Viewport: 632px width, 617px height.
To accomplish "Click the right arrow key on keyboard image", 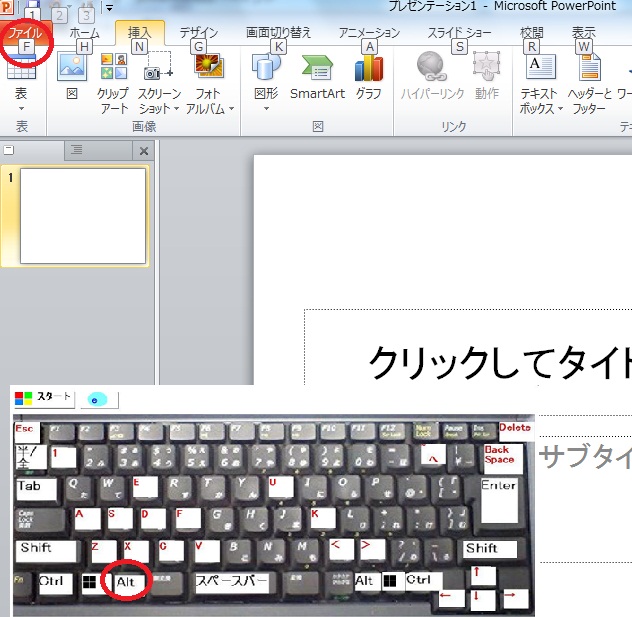I will click(516, 598).
